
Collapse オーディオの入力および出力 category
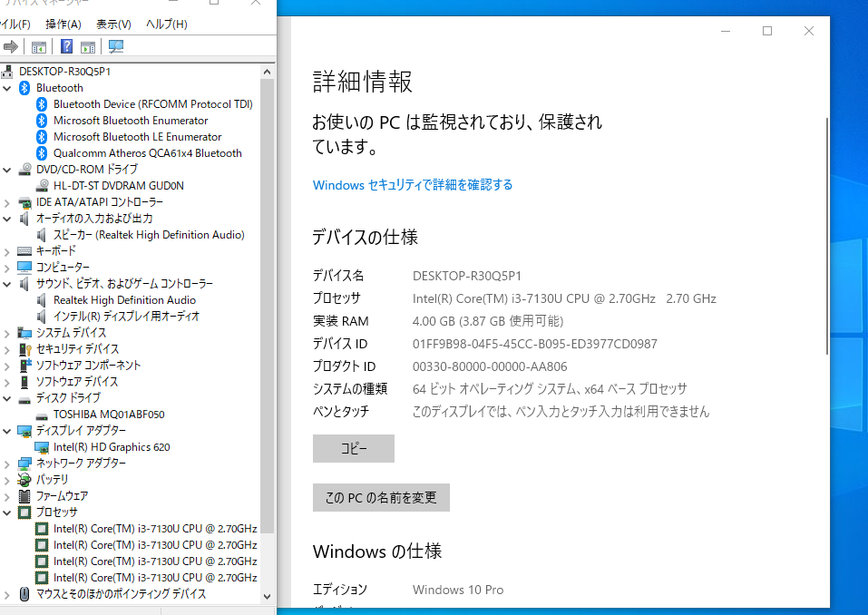[6, 219]
